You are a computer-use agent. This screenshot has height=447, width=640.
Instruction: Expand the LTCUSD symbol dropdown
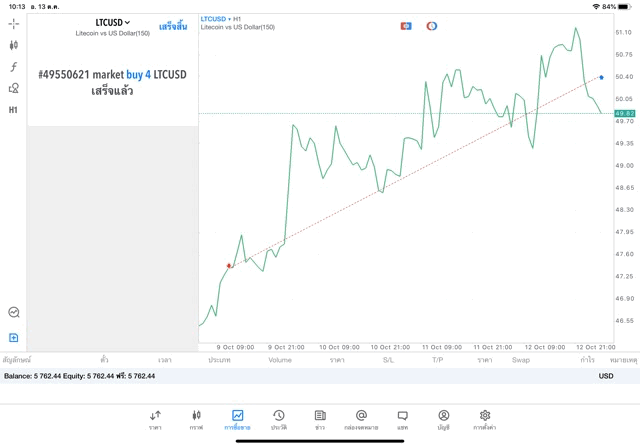(x=113, y=22)
